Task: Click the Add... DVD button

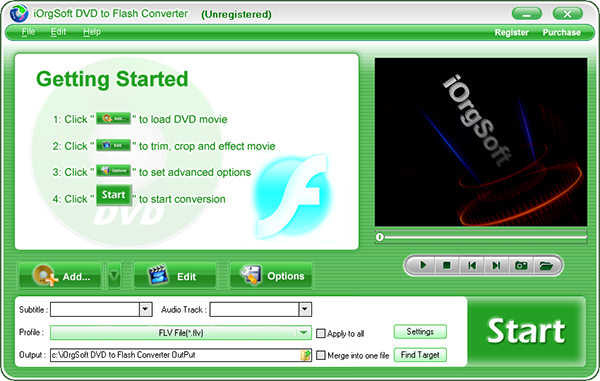Action: point(60,275)
